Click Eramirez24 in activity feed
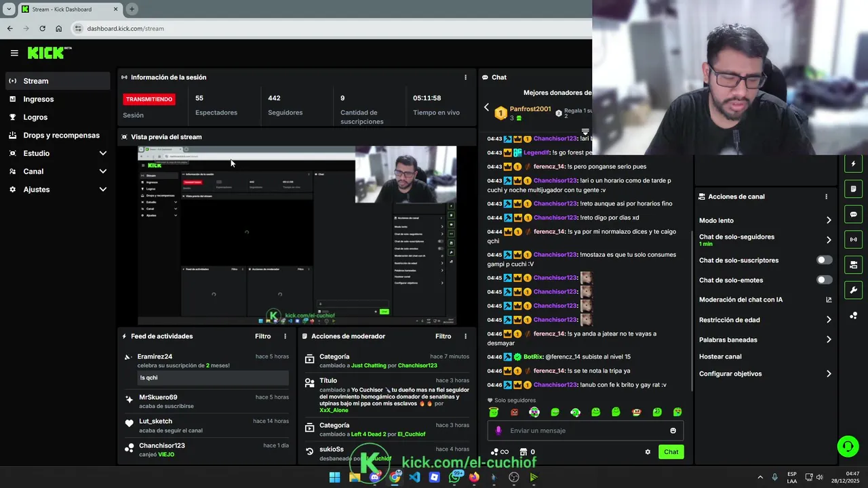Image resolution: width=868 pixels, height=488 pixels. (155, 357)
